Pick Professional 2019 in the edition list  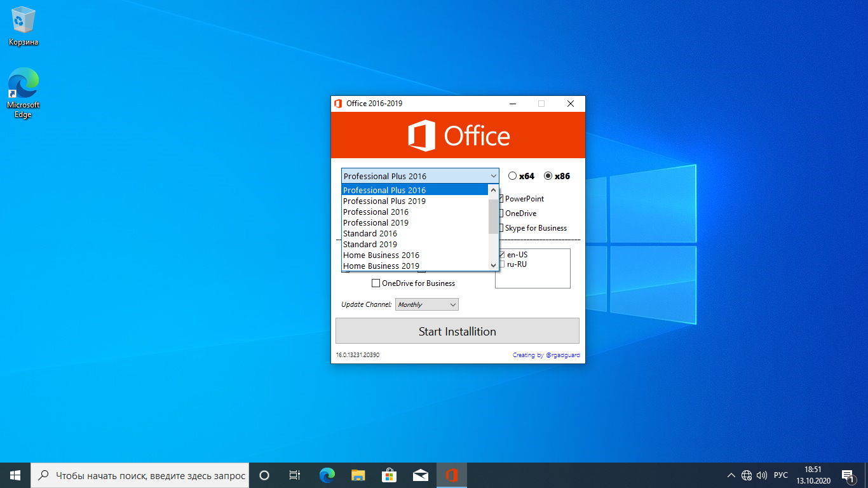click(414, 222)
